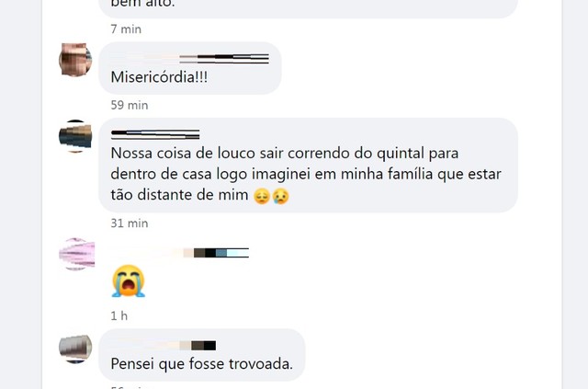This screenshot has width=588, height=389.
Task: Open the avatar beside the Nossa coisa comment
Action: [x=75, y=136]
